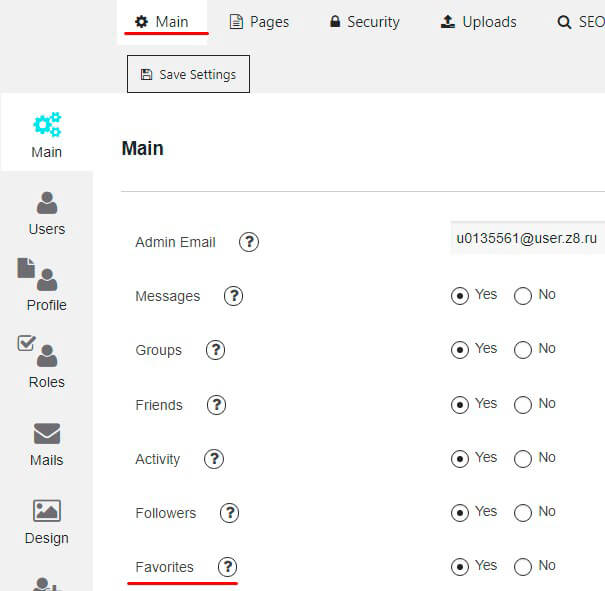Switch to the Pages tab

tap(259, 22)
